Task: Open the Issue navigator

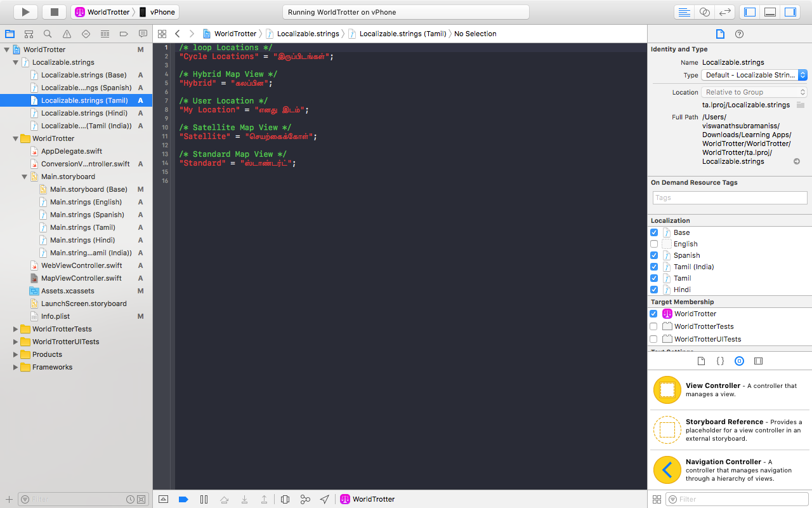Action: [67, 34]
